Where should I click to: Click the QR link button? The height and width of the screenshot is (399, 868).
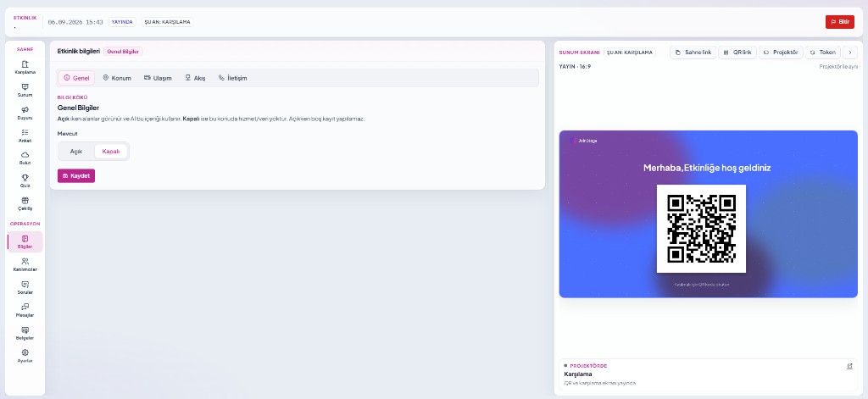pos(737,53)
